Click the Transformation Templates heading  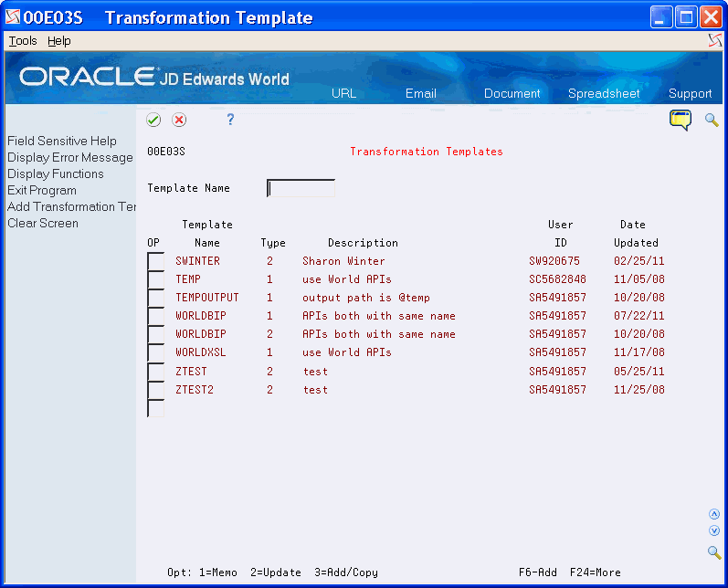[427, 152]
